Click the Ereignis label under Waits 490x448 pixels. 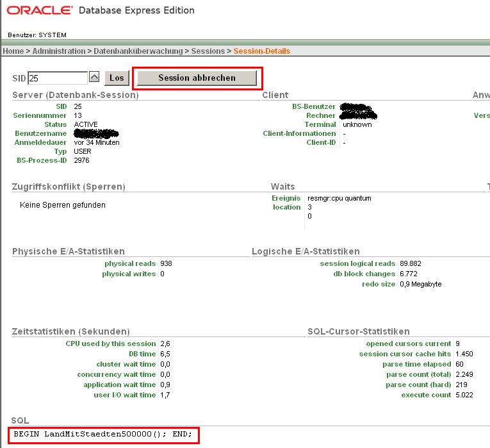click(286, 198)
